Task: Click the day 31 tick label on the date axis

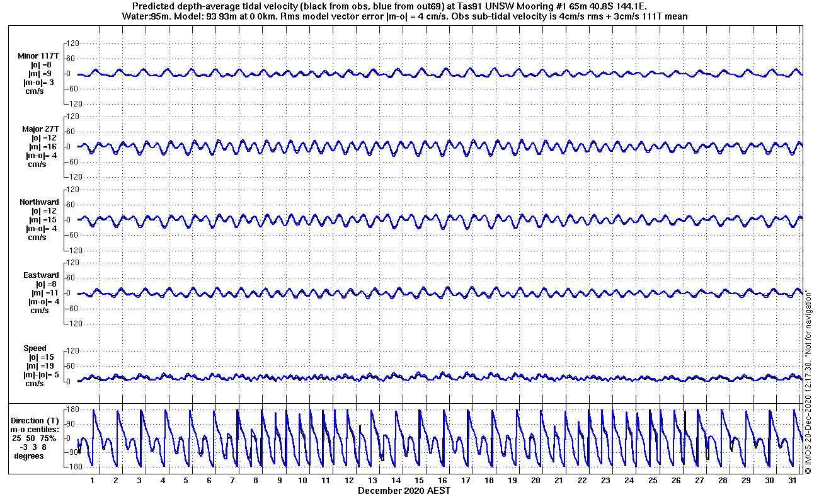Action: (792, 481)
